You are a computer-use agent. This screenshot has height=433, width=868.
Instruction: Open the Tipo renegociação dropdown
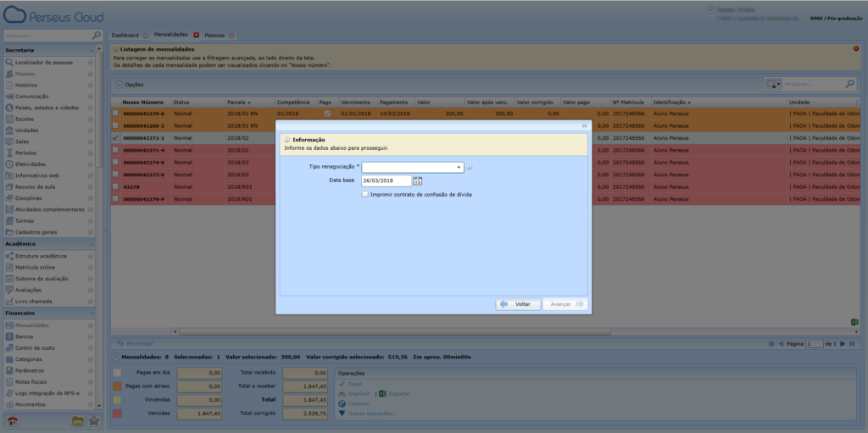click(x=459, y=168)
